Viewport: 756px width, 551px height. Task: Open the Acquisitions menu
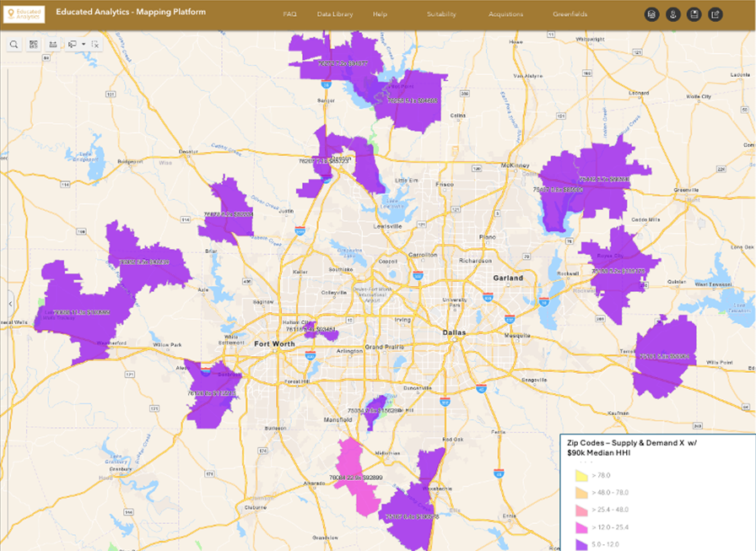(x=505, y=14)
